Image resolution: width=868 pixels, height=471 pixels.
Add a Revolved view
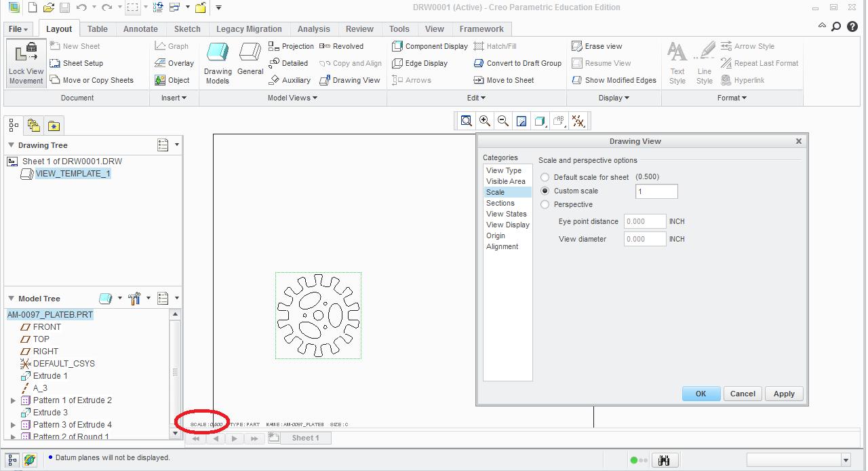click(342, 46)
